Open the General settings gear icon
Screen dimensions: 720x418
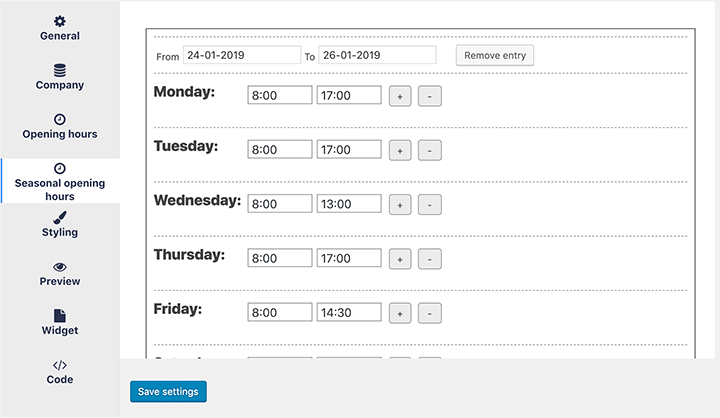pos(60,21)
